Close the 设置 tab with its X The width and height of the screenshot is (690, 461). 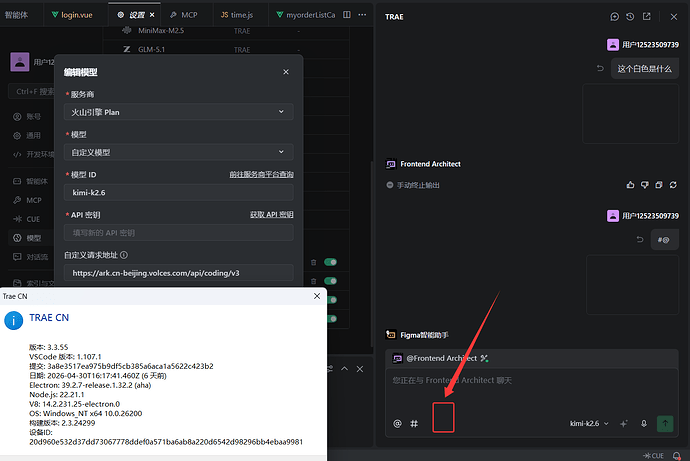pos(152,15)
